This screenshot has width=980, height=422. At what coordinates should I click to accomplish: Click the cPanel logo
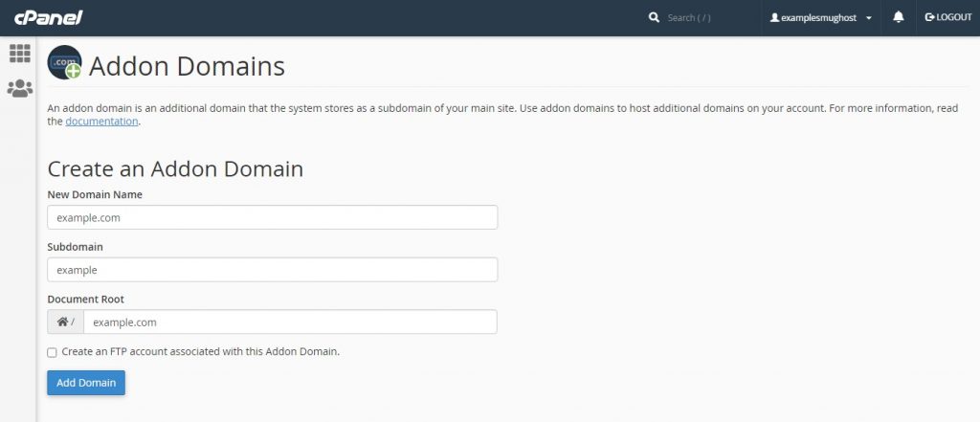pos(48,17)
